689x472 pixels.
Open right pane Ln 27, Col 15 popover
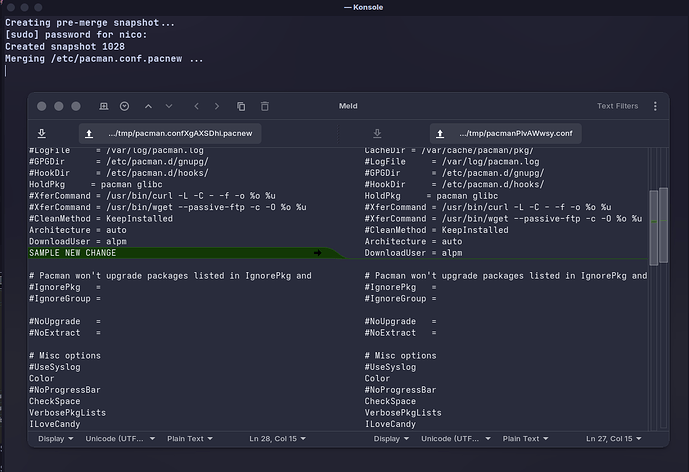[x=613, y=439]
